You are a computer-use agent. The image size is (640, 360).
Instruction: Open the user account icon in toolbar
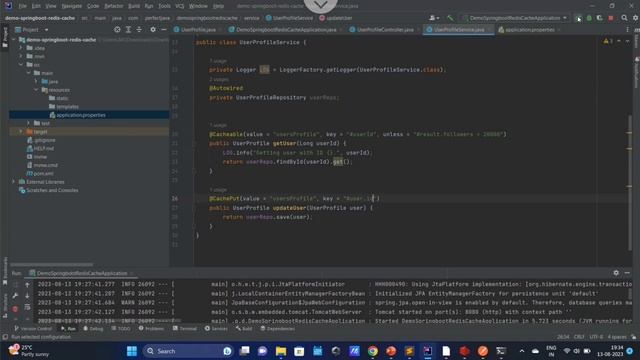[433, 18]
